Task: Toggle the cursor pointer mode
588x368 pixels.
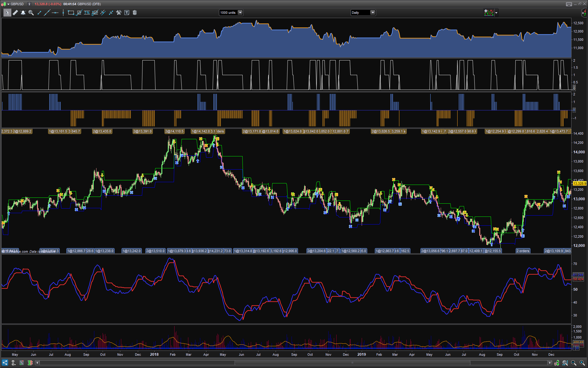Action: pyautogui.click(x=7, y=13)
